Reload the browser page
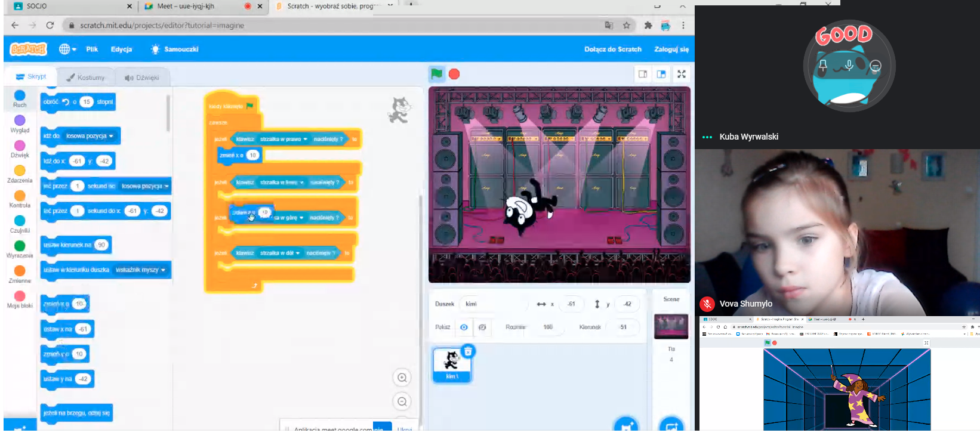This screenshot has width=980, height=439. (50, 25)
